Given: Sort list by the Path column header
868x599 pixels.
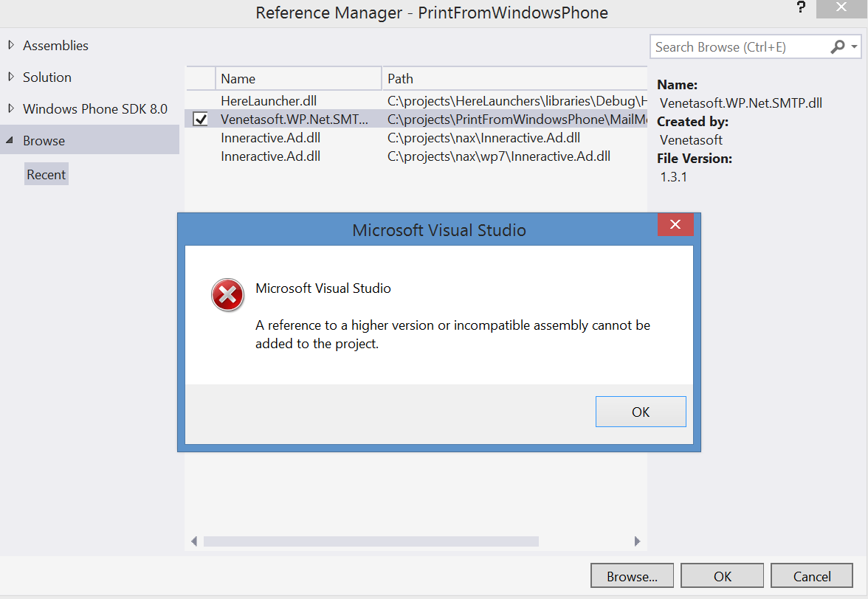Looking at the screenshot, I should coord(513,79).
